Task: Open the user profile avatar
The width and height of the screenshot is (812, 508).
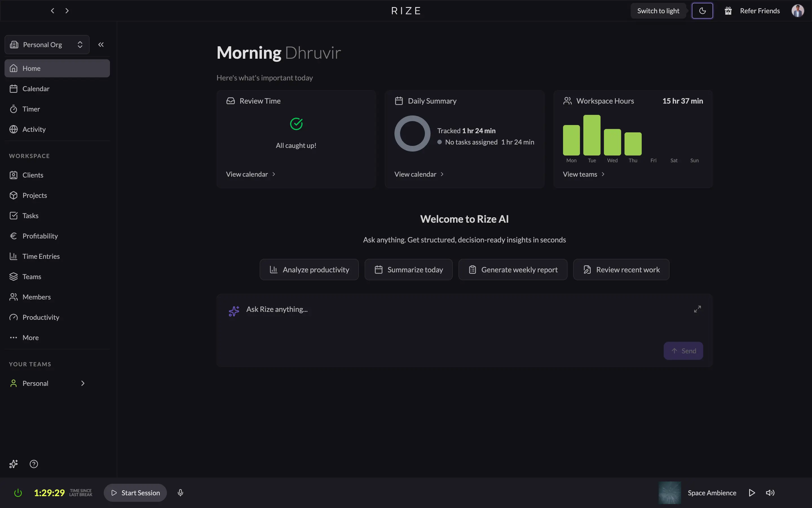Action: (798, 11)
